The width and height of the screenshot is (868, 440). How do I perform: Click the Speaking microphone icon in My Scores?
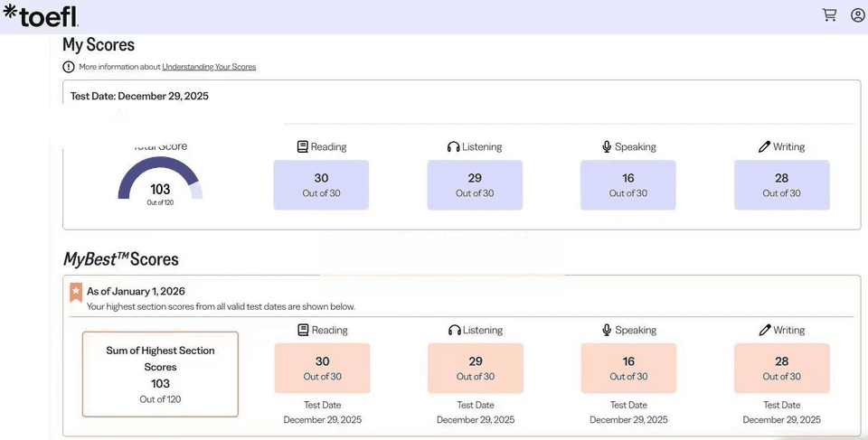pos(607,146)
